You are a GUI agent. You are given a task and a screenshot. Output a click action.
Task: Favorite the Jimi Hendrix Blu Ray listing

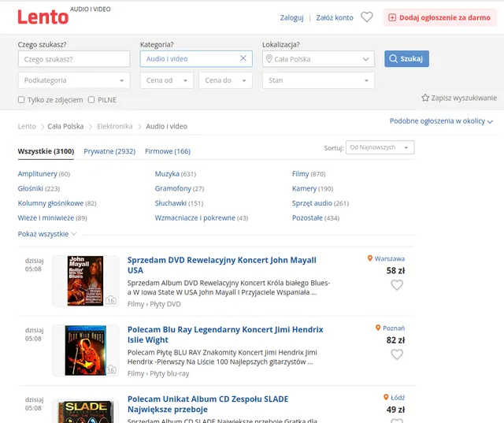(x=397, y=354)
